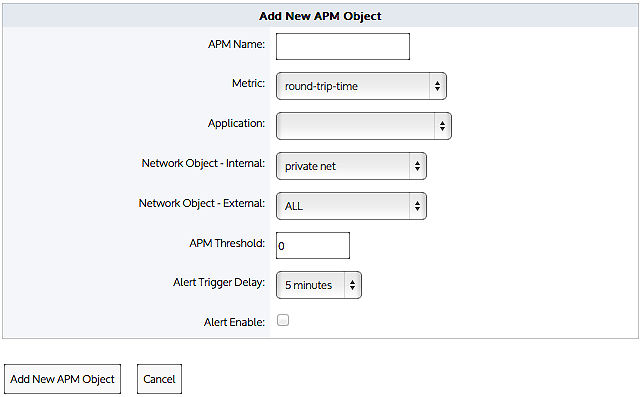Click the "Network Object - External:" label
The image size is (643, 397).
(202, 203)
